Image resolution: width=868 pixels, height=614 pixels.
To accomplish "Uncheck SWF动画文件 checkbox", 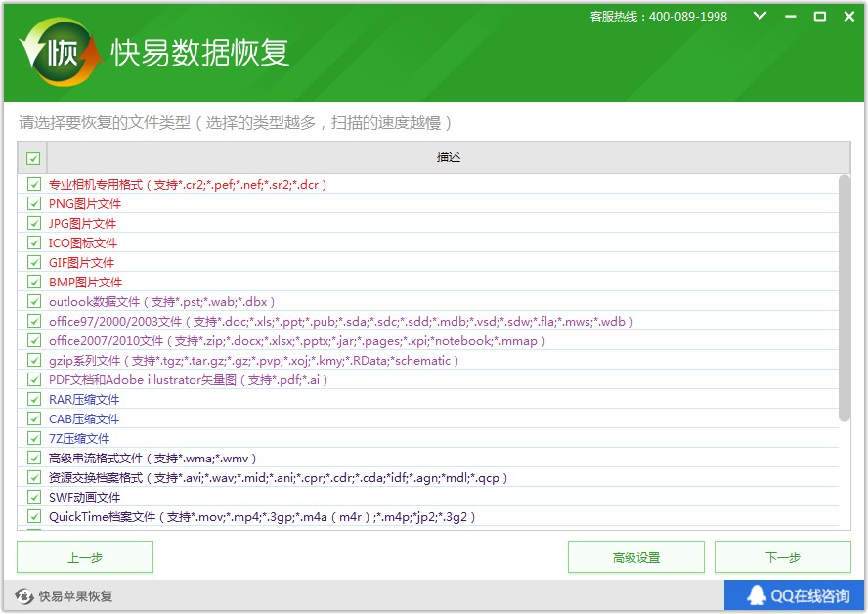I will tap(34, 498).
